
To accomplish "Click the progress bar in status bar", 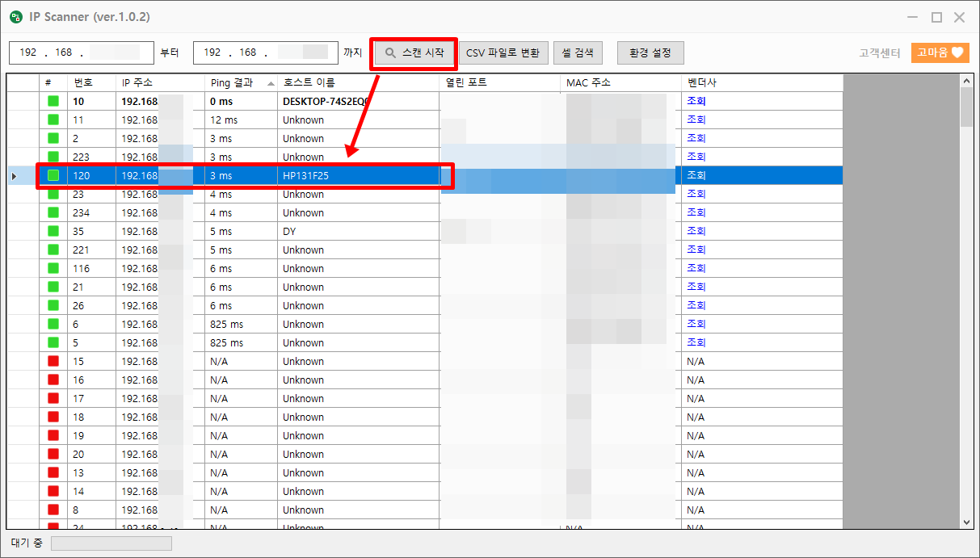I will pyautogui.click(x=111, y=543).
